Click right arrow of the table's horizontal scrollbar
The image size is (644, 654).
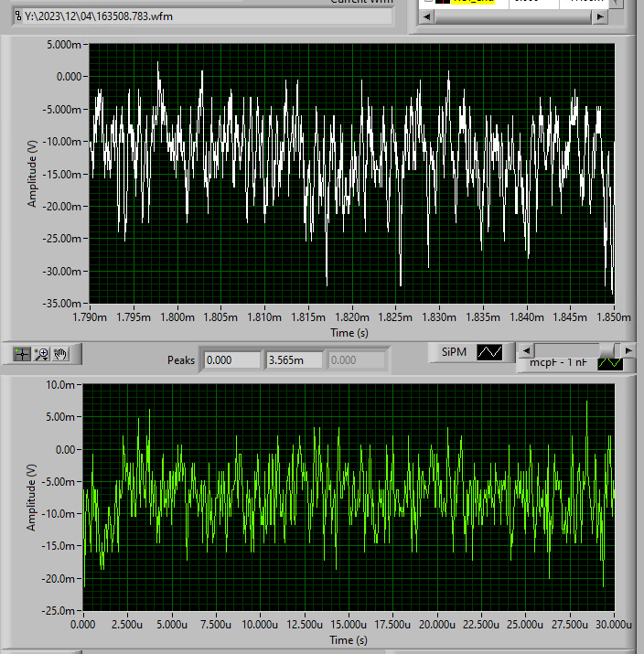(600, 17)
